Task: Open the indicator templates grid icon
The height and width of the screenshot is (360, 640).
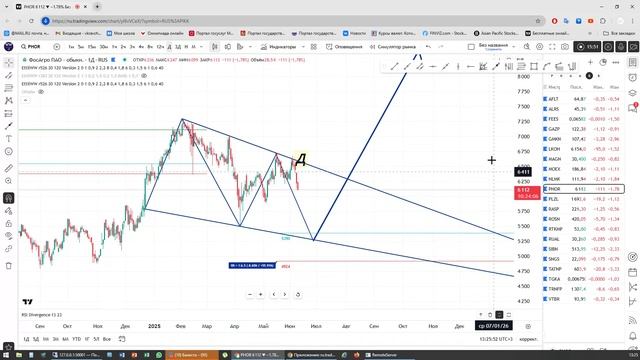Action: point(313,47)
